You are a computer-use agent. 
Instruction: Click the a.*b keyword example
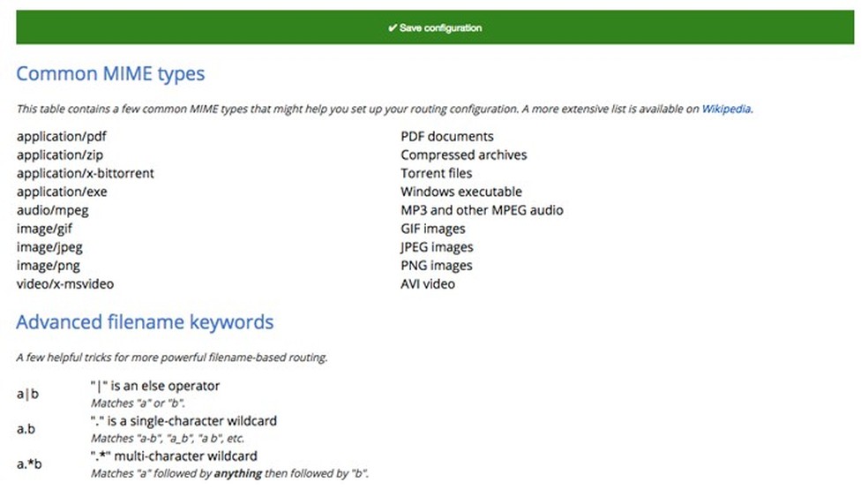click(x=29, y=464)
